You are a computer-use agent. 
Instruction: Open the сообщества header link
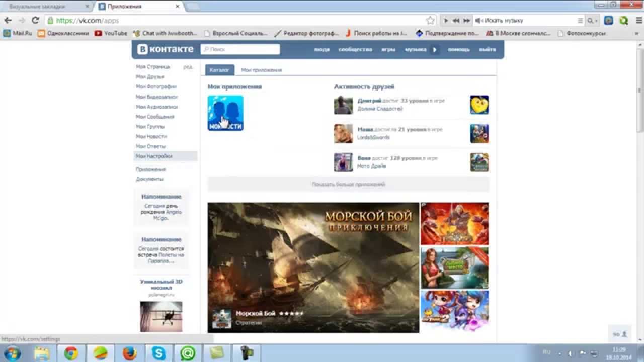pyautogui.click(x=355, y=50)
